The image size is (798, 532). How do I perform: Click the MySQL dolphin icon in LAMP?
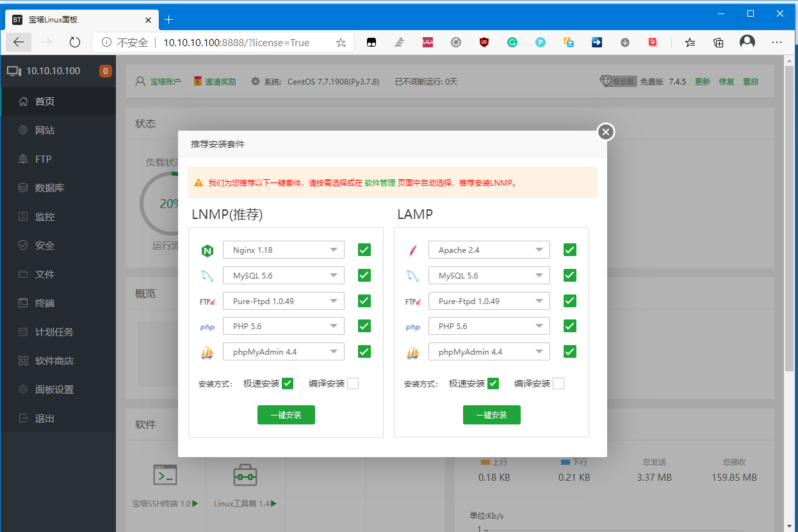(412, 276)
